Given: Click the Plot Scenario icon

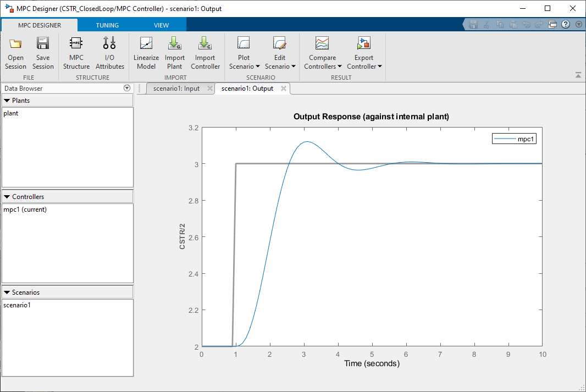Looking at the screenshot, I should point(244,43).
